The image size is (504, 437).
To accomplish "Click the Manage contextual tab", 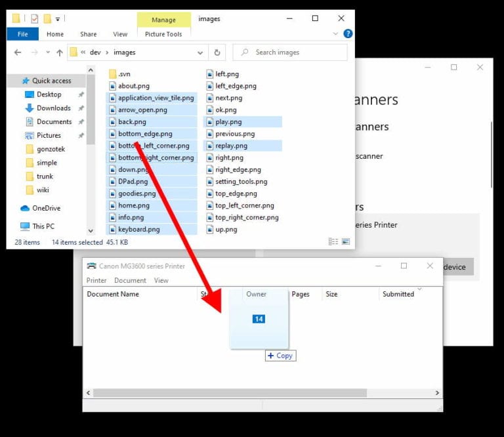I will 163,20.
